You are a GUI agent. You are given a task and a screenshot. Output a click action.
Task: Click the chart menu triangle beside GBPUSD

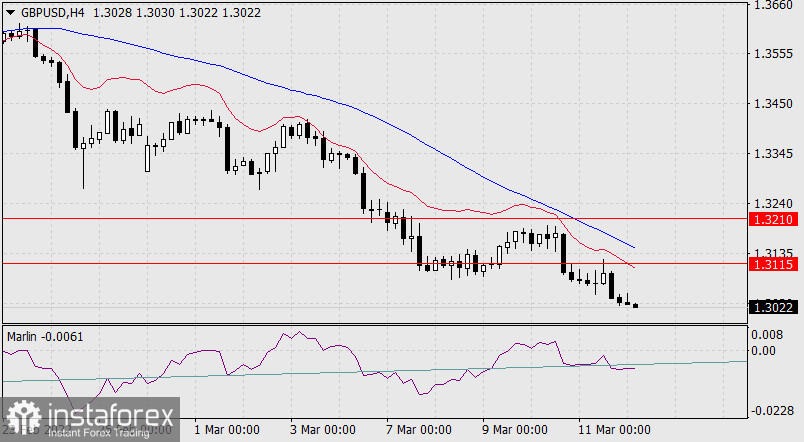tap(10, 11)
